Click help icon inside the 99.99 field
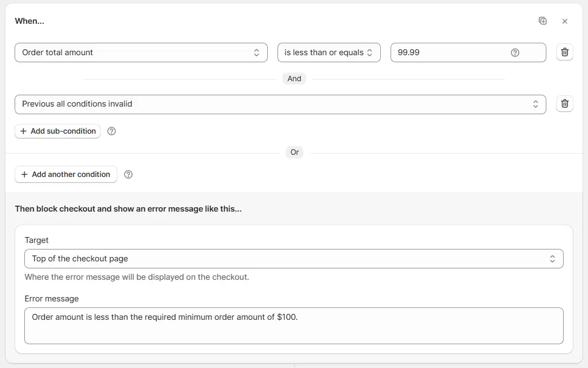This screenshot has width=588, height=368. pyautogui.click(x=515, y=52)
